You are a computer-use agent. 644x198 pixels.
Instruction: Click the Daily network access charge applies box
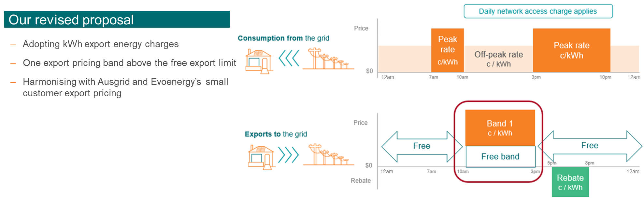(x=538, y=11)
